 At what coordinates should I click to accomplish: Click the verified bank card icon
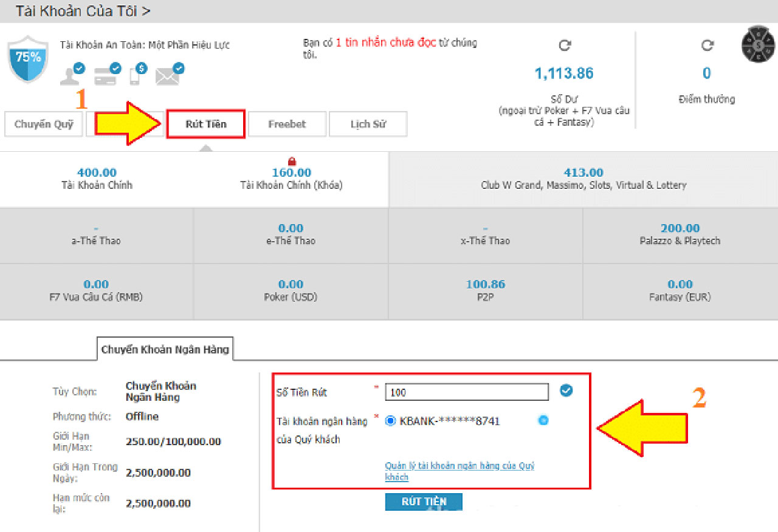(x=106, y=75)
